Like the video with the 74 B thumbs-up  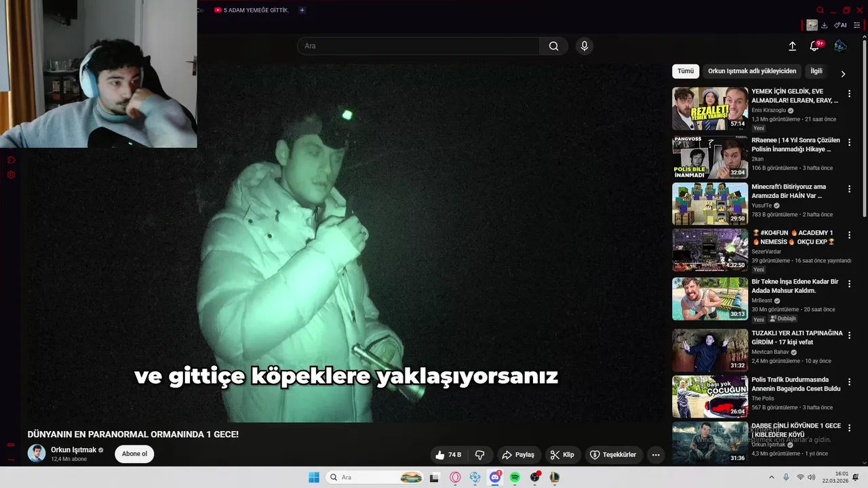[x=448, y=455]
